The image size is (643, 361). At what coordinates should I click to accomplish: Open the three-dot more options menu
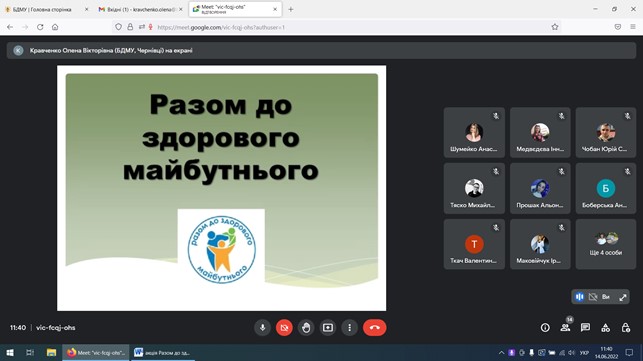[x=349, y=328]
